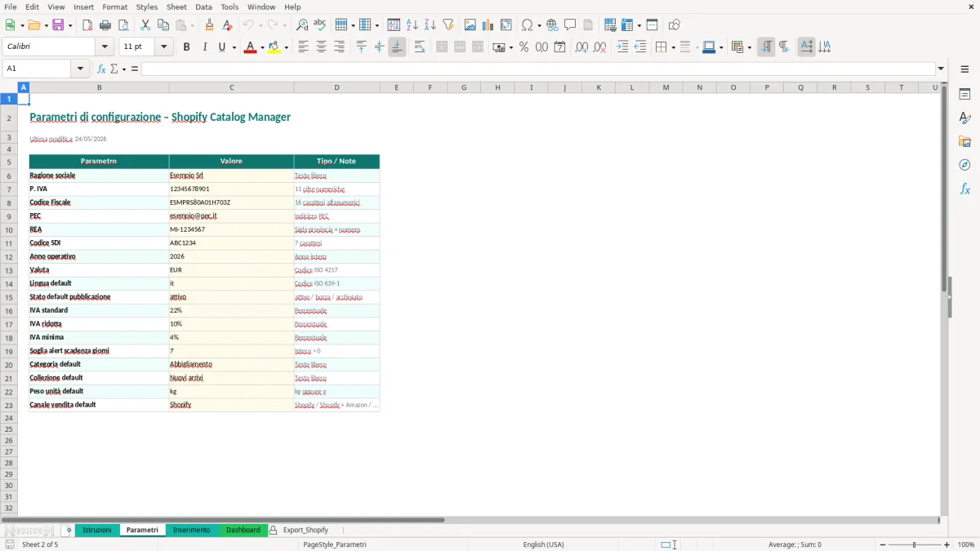Select column D header

(336, 87)
